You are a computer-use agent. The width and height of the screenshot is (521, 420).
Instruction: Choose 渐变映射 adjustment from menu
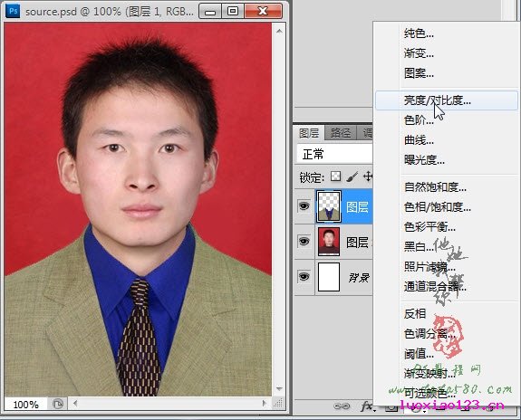point(429,374)
